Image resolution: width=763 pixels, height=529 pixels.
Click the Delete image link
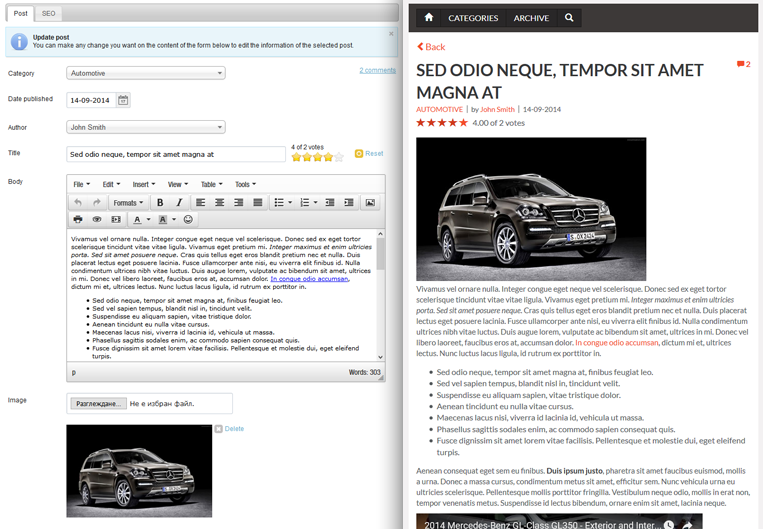[x=234, y=429]
